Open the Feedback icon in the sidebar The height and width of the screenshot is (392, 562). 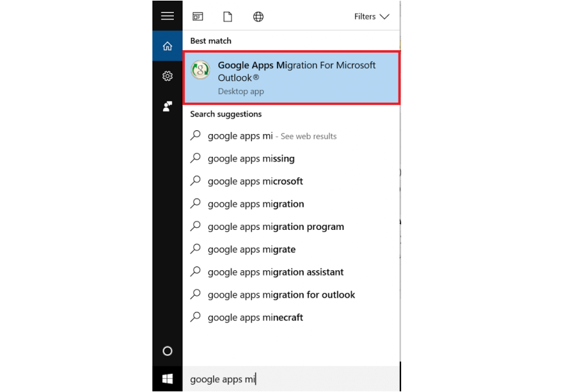click(167, 106)
